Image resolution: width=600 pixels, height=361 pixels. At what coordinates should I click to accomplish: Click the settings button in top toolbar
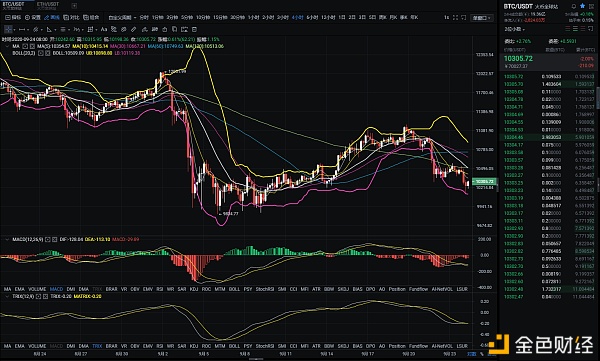[x=33, y=18]
